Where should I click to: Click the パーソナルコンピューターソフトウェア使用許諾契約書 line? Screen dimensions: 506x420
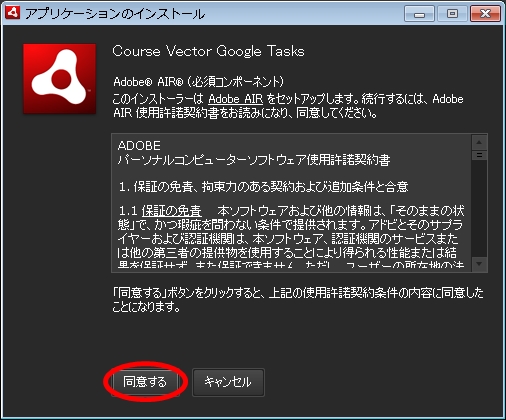(x=254, y=160)
